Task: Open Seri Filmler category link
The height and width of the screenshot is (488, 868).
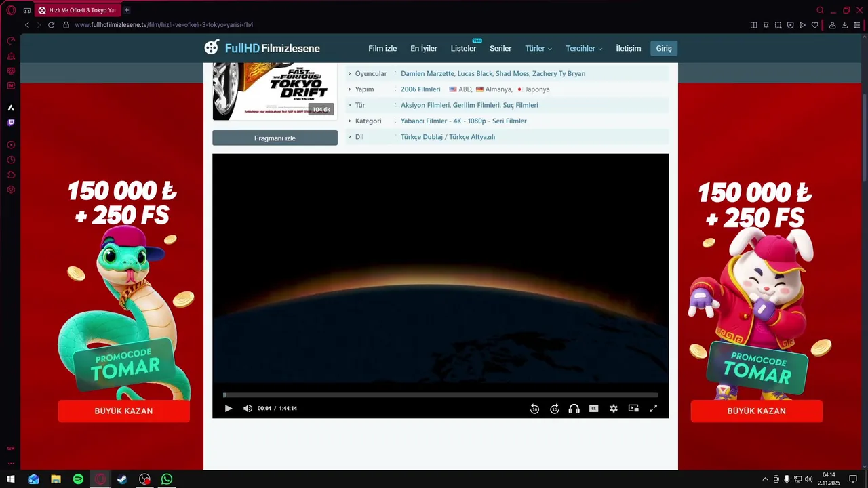Action: coord(509,121)
